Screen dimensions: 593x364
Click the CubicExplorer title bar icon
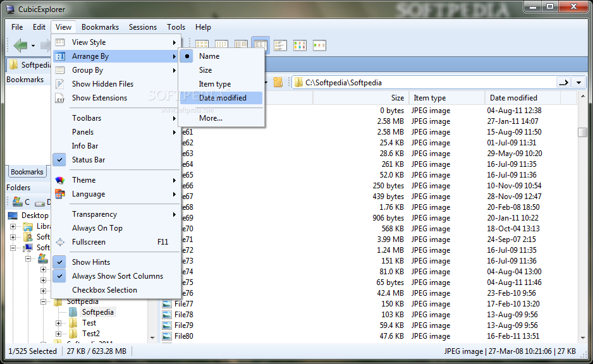click(x=11, y=9)
